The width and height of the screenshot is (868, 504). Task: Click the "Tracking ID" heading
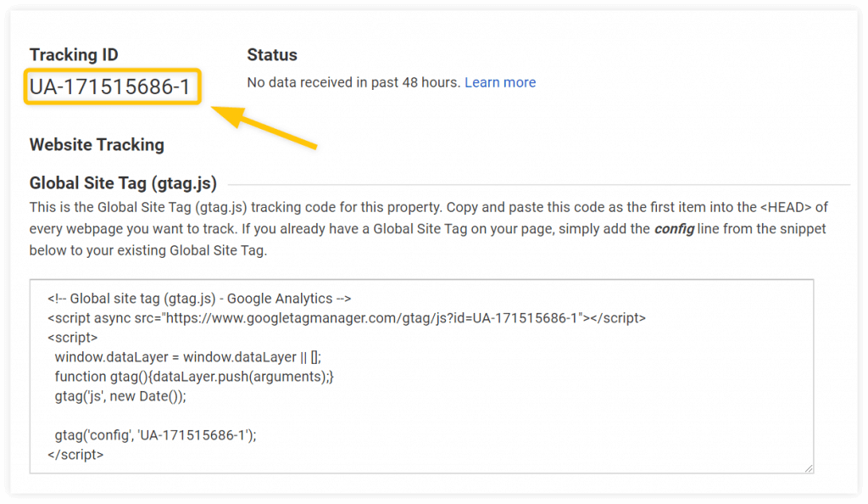coord(74,54)
